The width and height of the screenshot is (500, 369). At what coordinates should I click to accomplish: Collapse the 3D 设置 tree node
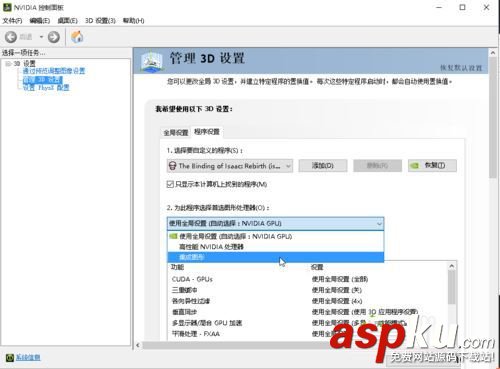click(8, 64)
